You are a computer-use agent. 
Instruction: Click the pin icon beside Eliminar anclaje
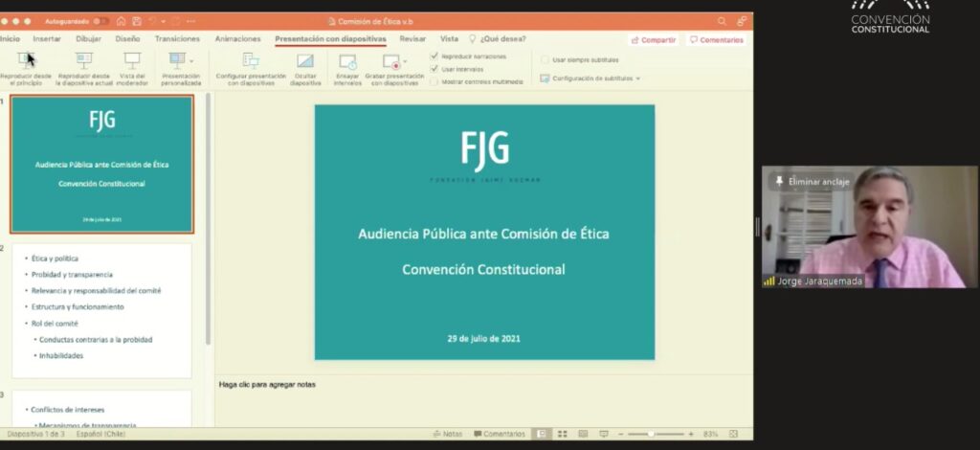(x=779, y=181)
